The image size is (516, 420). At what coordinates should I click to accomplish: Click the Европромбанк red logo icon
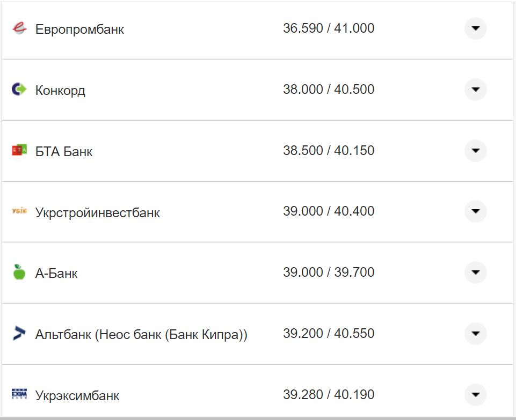click(19, 28)
